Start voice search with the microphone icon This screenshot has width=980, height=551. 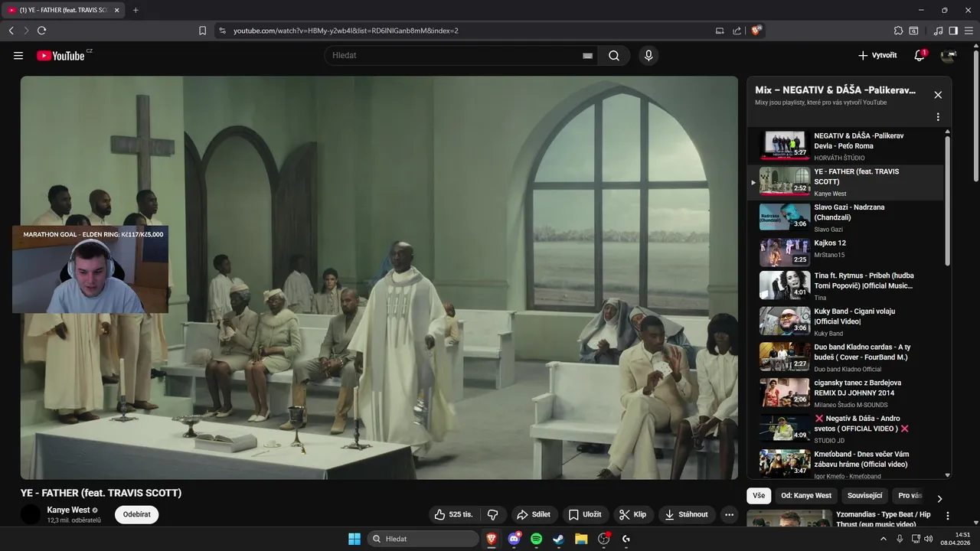[x=648, y=55]
